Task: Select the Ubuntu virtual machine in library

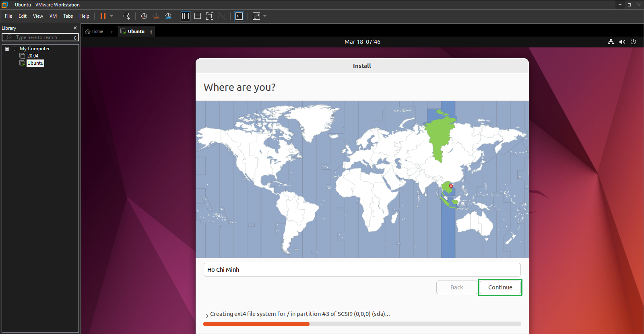Action: tap(35, 63)
